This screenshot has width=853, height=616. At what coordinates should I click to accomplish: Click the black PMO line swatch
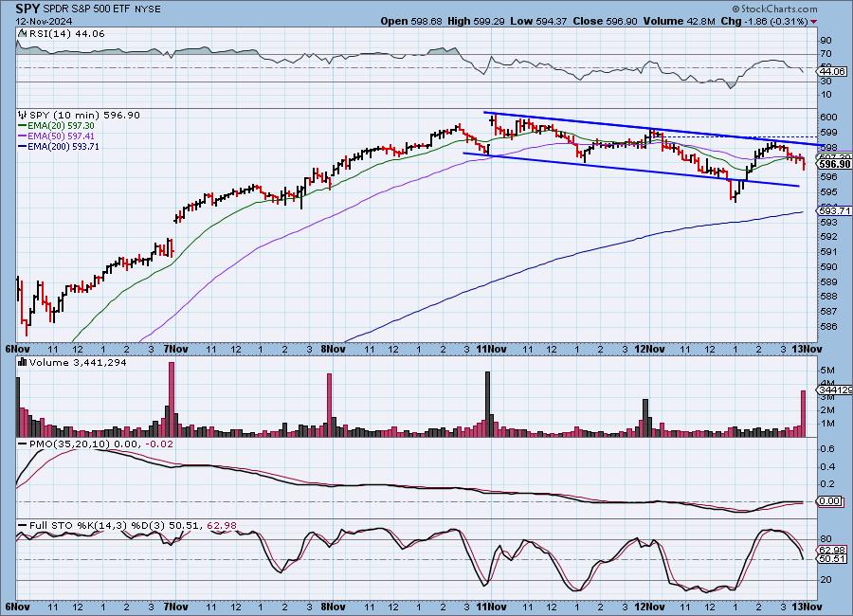(x=23, y=444)
